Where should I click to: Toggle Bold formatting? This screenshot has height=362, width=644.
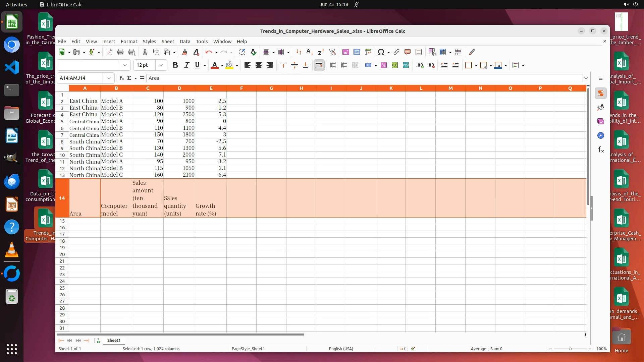coord(175,65)
